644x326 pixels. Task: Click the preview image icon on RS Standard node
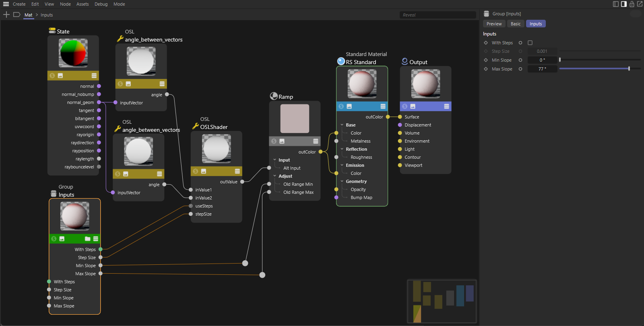(x=349, y=106)
